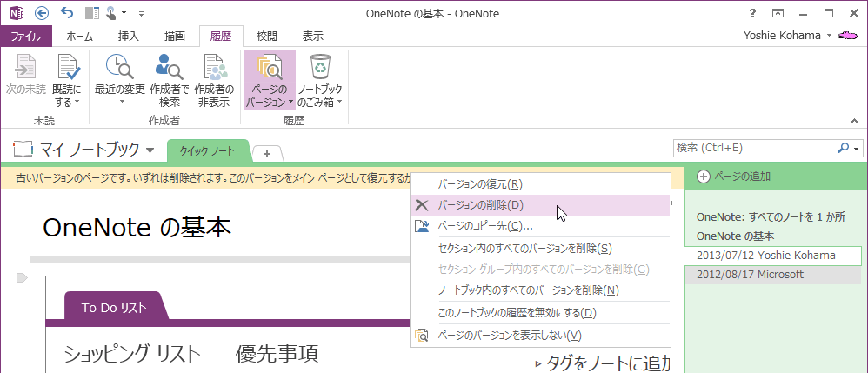The image size is (868, 373).
Task: Choose ページのバージョンを表示しない(V)
Action: (540, 335)
